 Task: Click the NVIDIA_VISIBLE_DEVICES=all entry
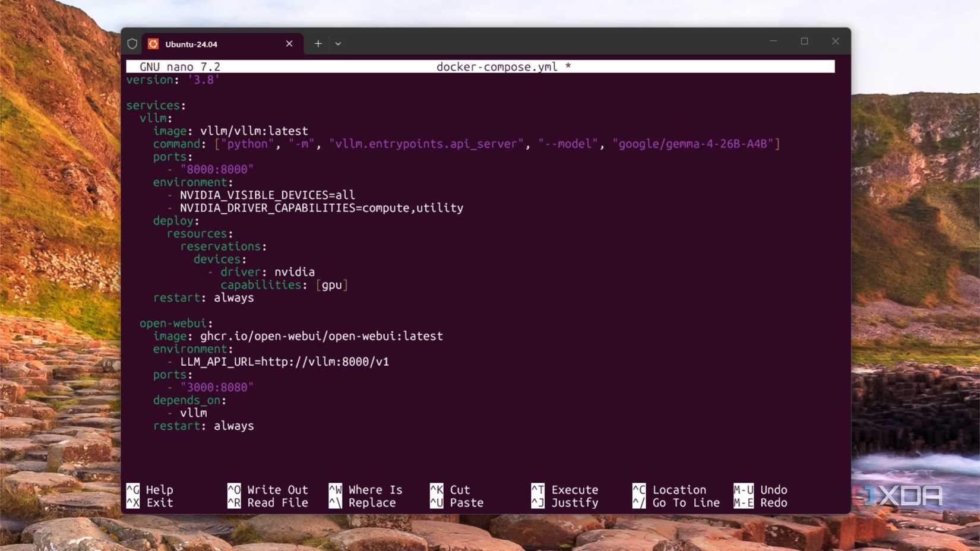point(267,195)
